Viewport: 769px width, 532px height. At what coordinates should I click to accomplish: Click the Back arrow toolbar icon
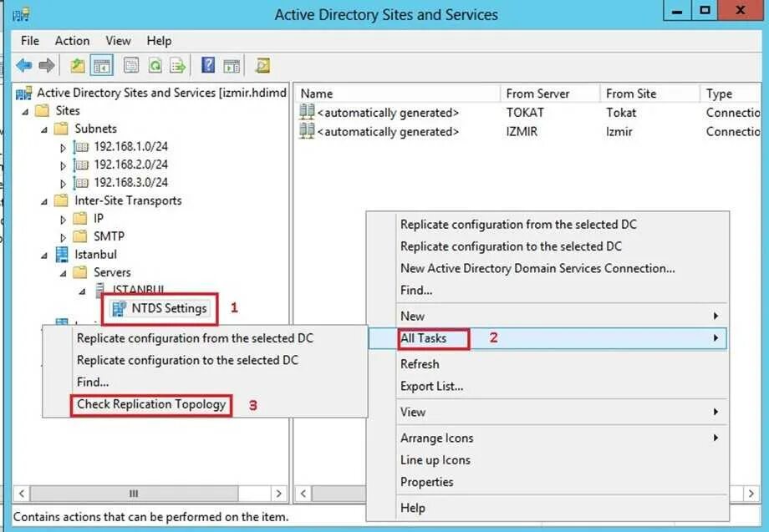point(23,65)
